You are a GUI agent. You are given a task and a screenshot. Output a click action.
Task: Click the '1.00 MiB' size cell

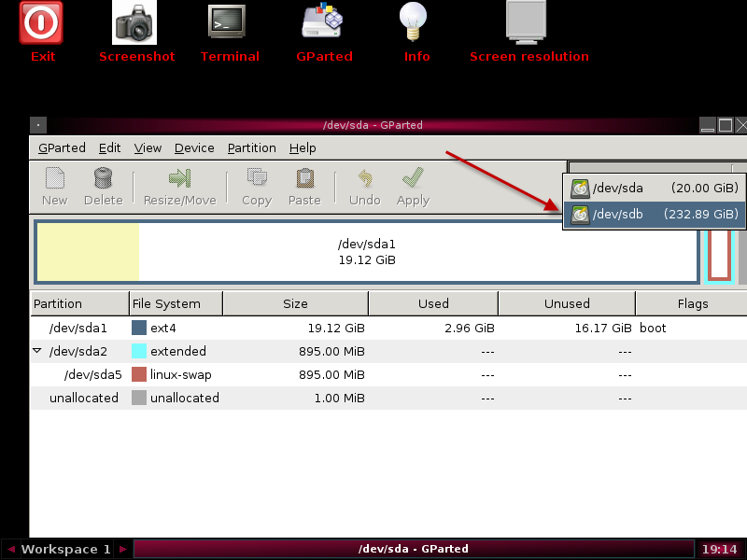[340, 399]
